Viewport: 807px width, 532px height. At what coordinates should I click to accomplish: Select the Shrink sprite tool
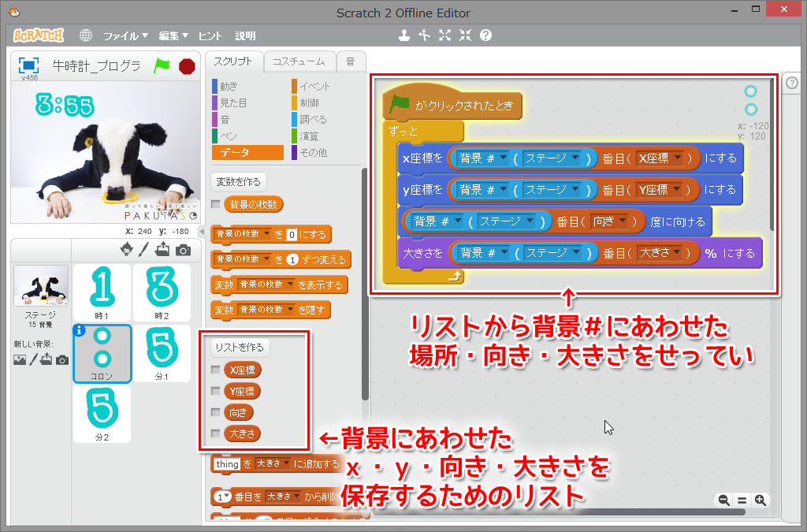pyautogui.click(x=465, y=35)
